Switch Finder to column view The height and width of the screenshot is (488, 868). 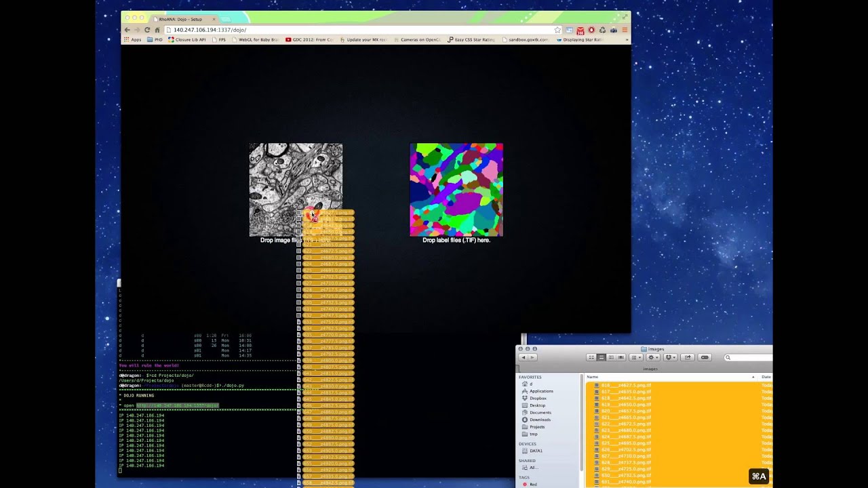611,357
